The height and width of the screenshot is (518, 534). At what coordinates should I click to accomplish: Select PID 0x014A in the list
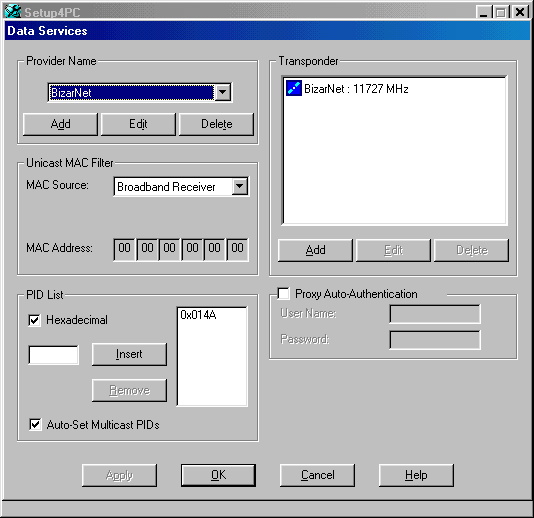pos(198,315)
